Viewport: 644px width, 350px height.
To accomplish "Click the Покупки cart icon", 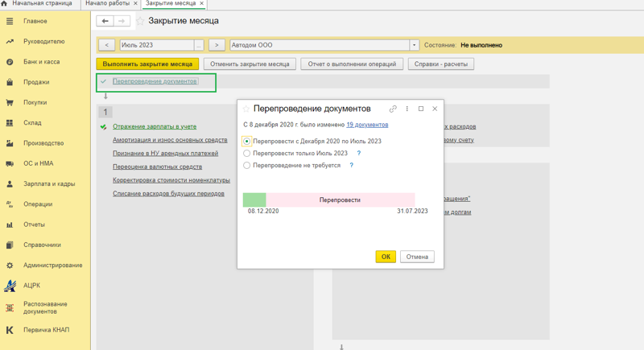I will click(x=10, y=102).
